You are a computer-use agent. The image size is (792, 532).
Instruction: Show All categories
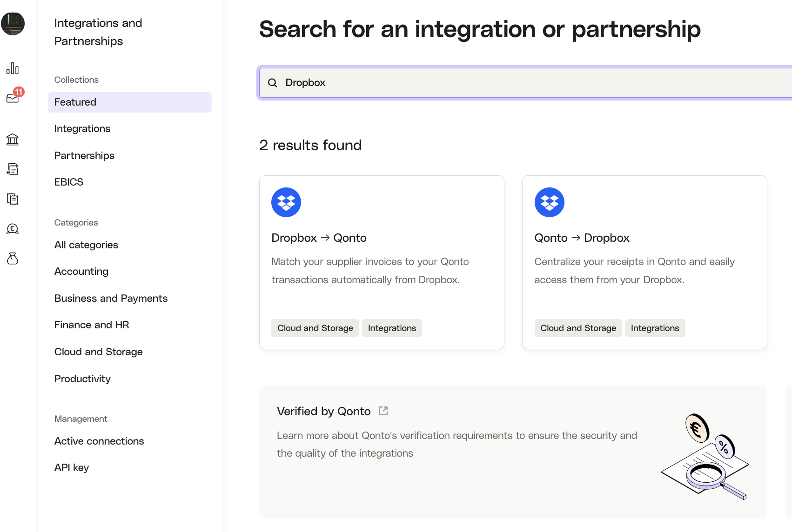[x=86, y=245]
